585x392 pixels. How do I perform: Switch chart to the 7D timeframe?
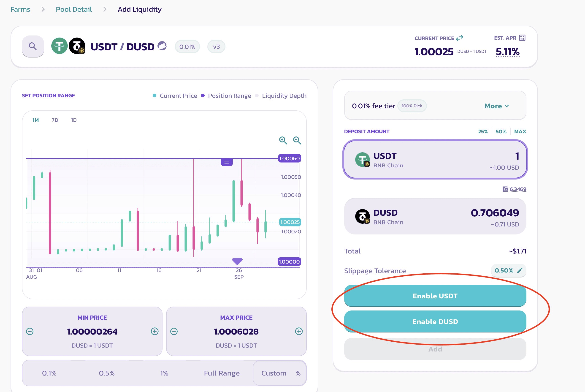click(55, 120)
